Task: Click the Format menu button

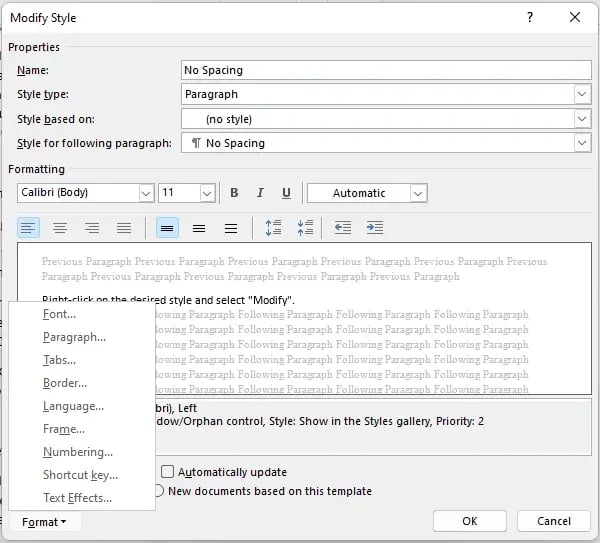Action: tap(44, 522)
